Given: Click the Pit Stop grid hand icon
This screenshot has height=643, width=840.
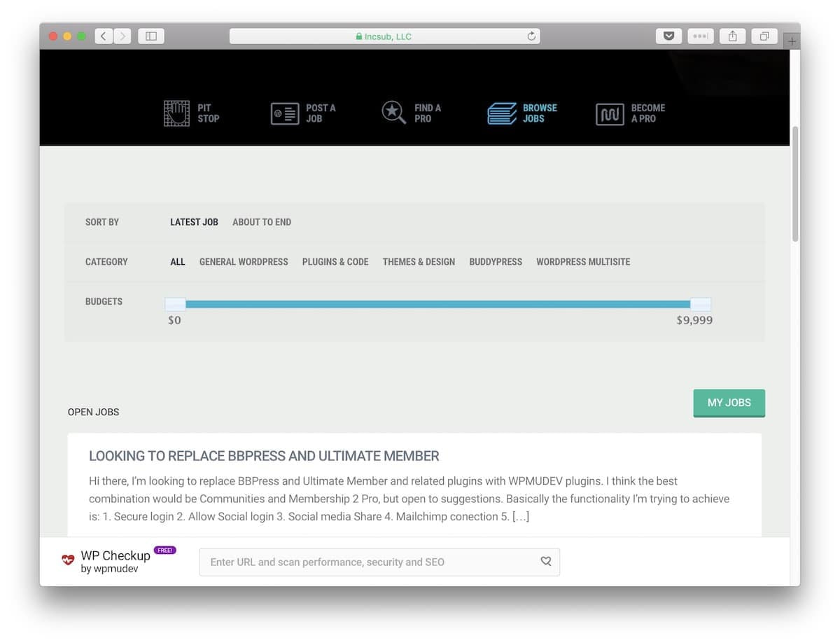Looking at the screenshot, I should 176,113.
